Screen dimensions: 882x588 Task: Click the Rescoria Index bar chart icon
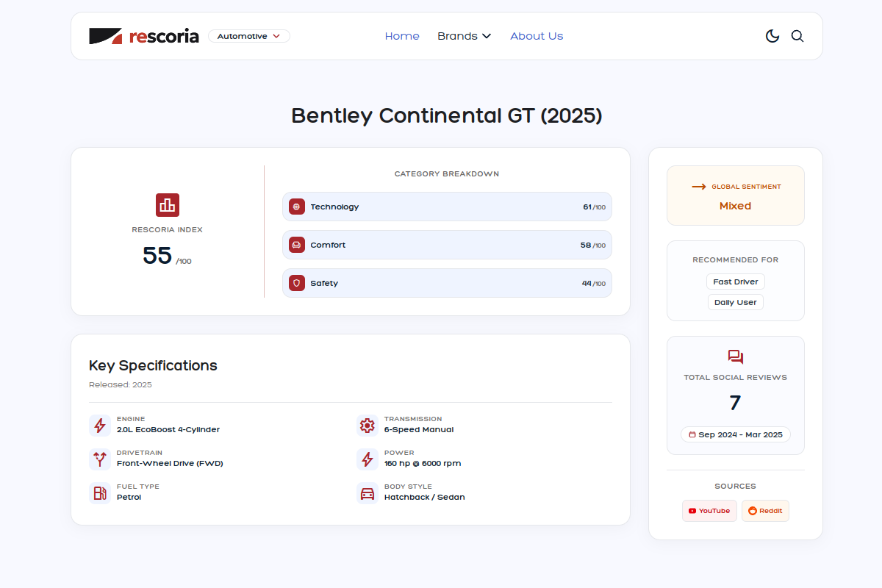point(168,205)
